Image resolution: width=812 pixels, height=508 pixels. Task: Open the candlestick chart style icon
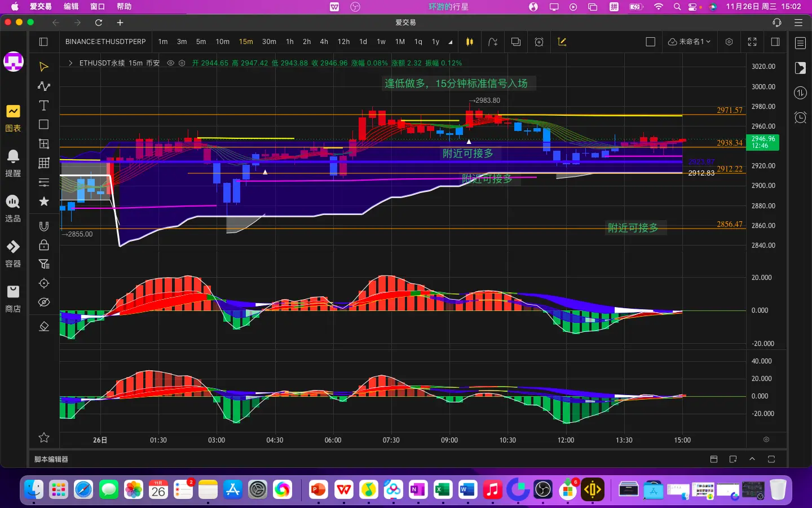coord(469,42)
